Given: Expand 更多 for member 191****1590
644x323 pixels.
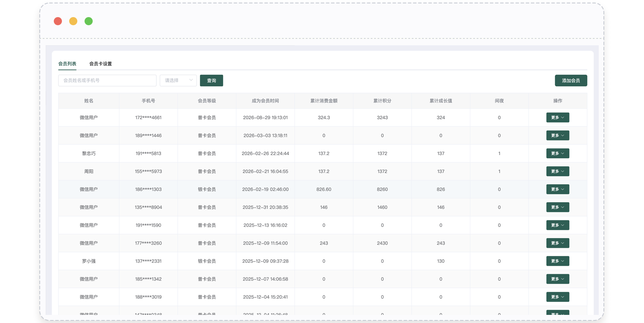Looking at the screenshot, I should (x=558, y=225).
